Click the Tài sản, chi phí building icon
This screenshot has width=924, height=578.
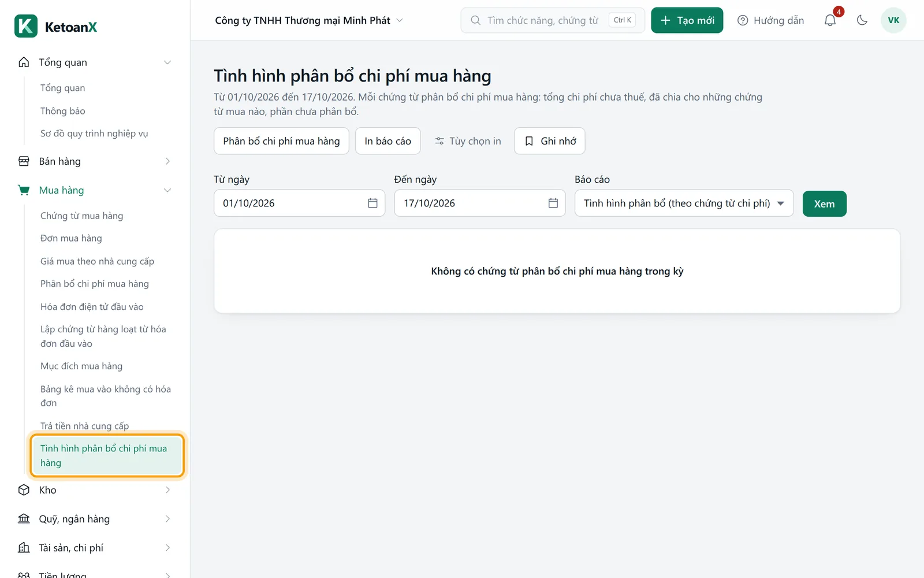tap(24, 548)
